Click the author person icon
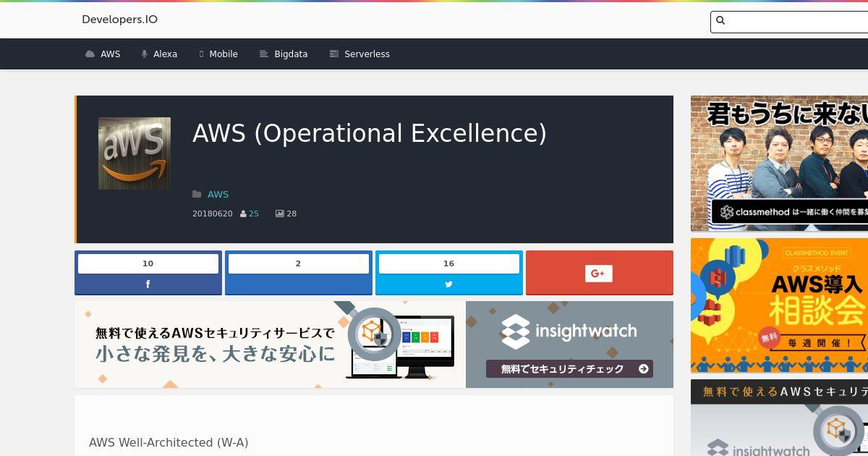Viewport: 868px width, 456px height. [243, 214]
